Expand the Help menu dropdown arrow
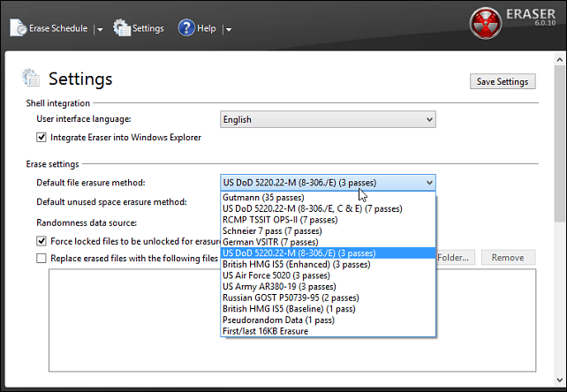The width and height of the screenshot is (567, 392). tap(229, 30)
